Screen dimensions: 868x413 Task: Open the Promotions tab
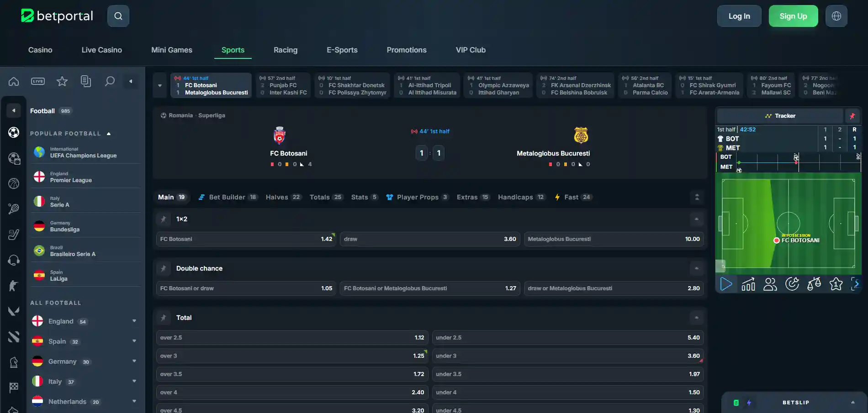pyautogui.click(x=407, y=50)
